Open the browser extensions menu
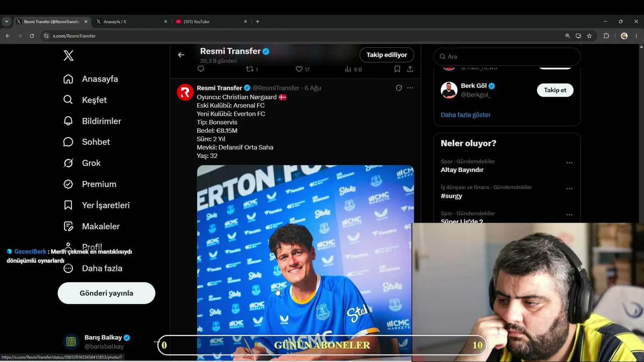 606,36
